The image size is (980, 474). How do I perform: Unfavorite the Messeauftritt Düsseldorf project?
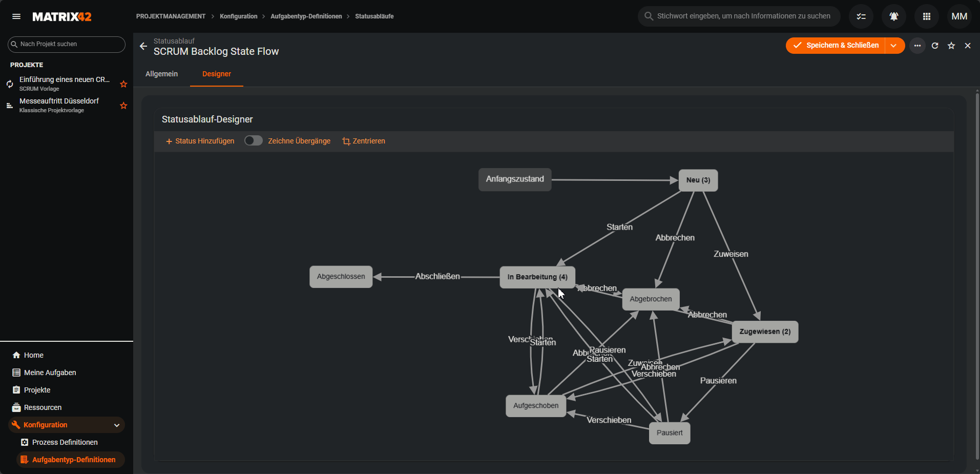123,106
